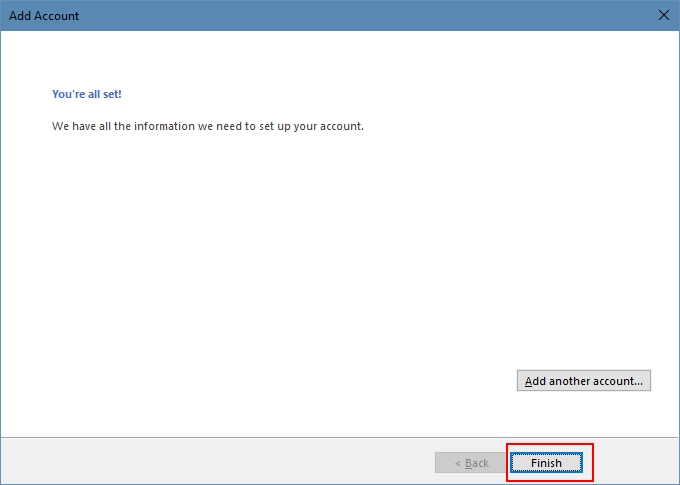Click the "We have all the information" sentence
Screen dimensions: 680x485
[x=207, y=127]
